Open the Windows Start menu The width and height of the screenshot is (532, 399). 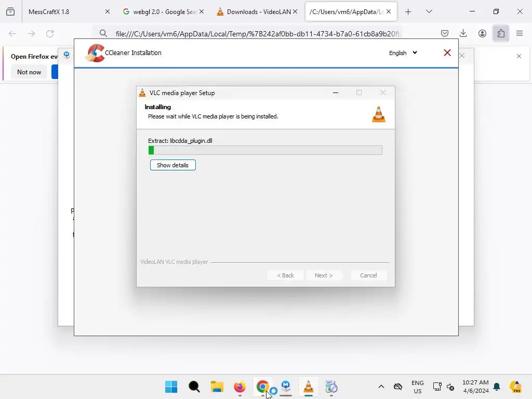coord(171,387)
